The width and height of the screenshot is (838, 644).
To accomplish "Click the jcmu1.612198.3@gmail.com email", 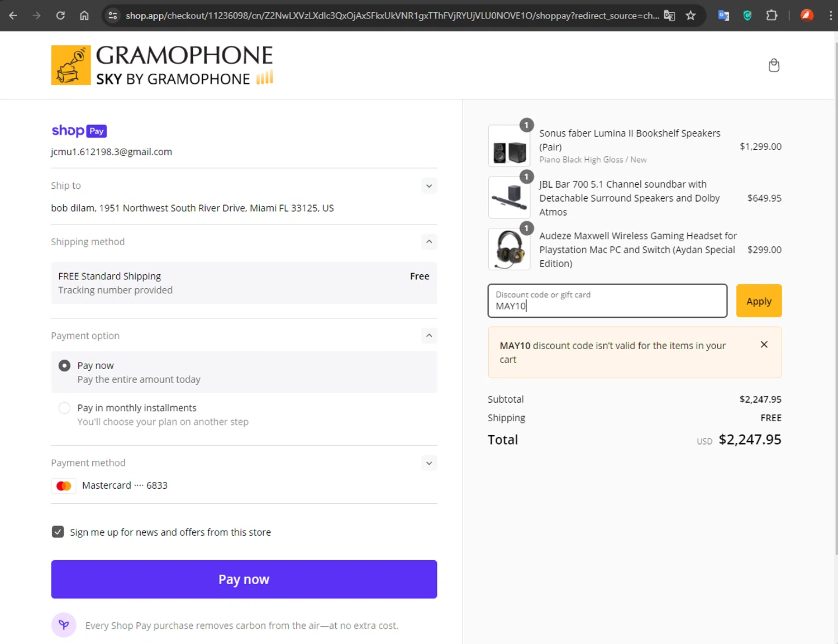I will (112, 152).
